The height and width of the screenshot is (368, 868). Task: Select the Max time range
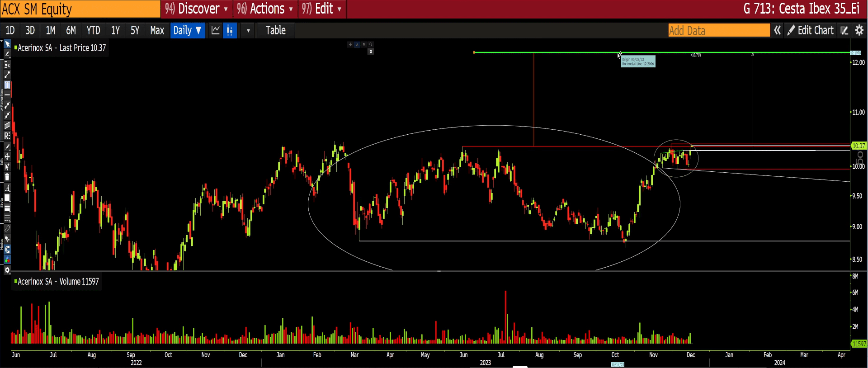pyautogui.click(x=157, y=30)
